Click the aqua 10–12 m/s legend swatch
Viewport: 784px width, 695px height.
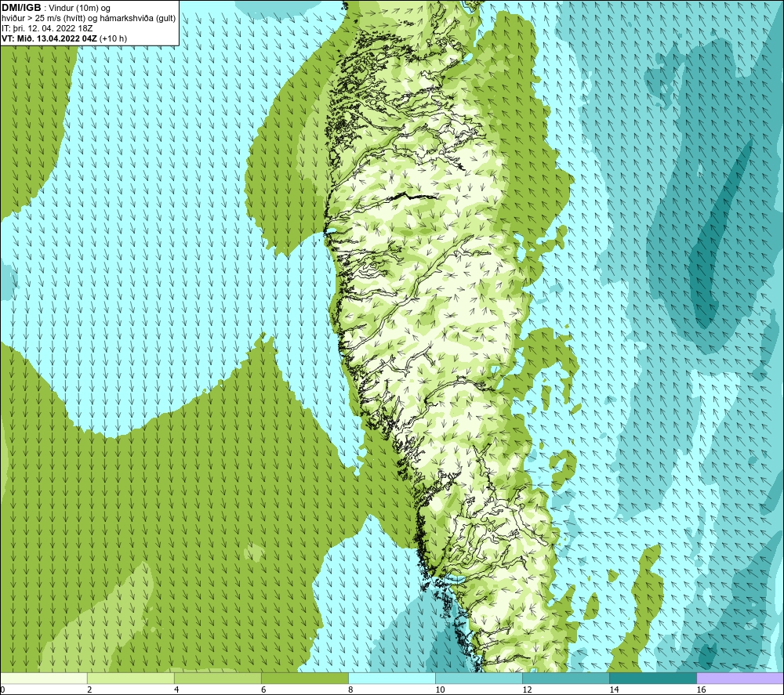[479, 678]
